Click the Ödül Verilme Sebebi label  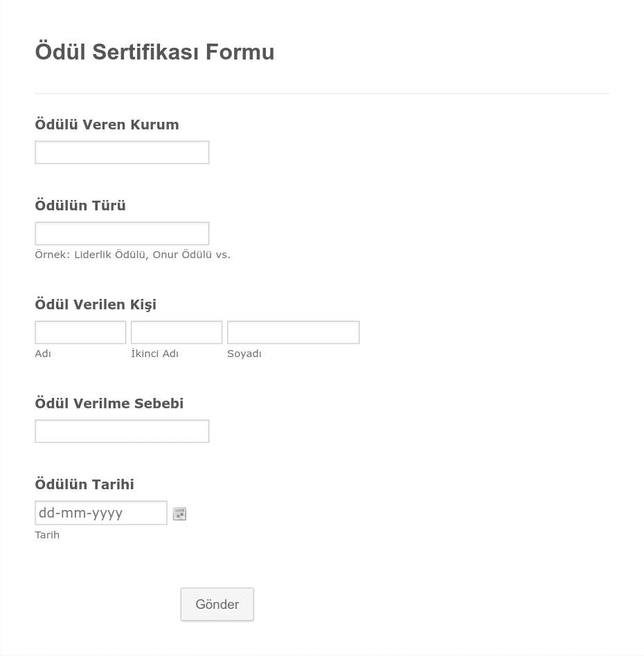coord(109,403)
